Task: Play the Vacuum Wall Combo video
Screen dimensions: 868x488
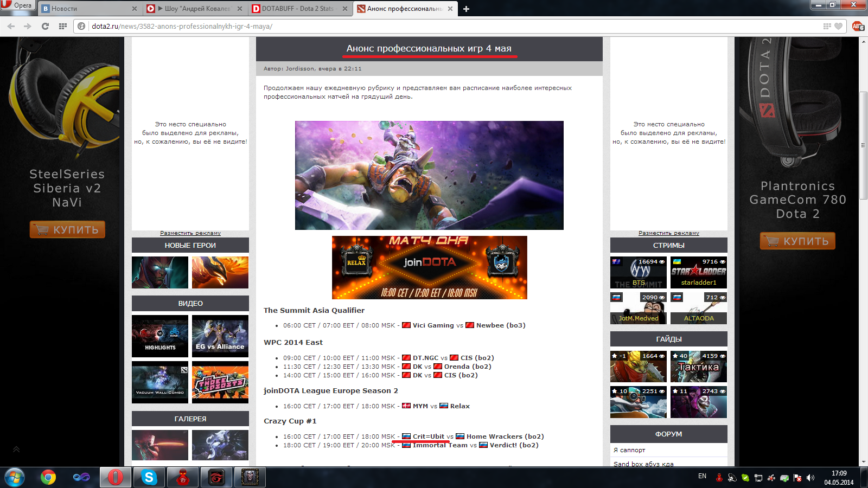Action: pyautogui.click(x=160, y=382)
